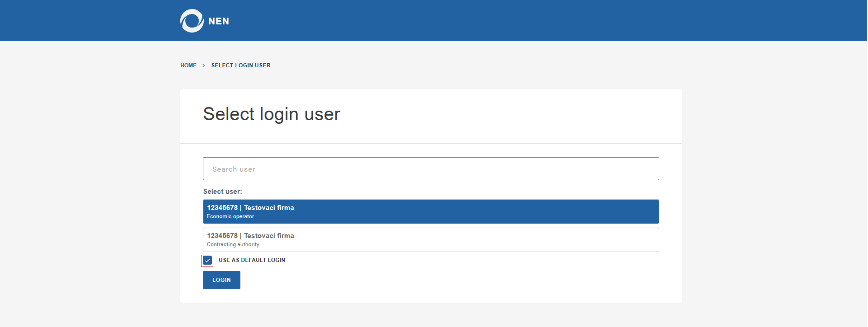Uncheck the Use as default login checkbox

click(x=207, y=261)
